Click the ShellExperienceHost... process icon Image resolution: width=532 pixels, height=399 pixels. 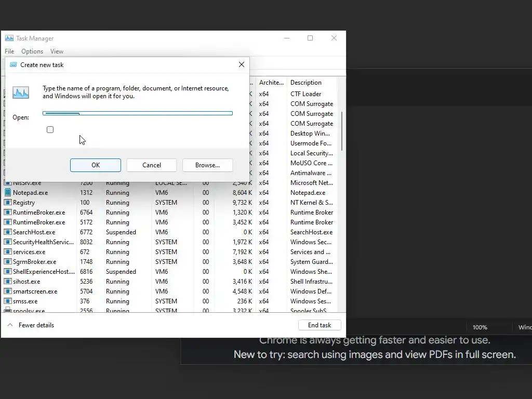click(7, 271)
